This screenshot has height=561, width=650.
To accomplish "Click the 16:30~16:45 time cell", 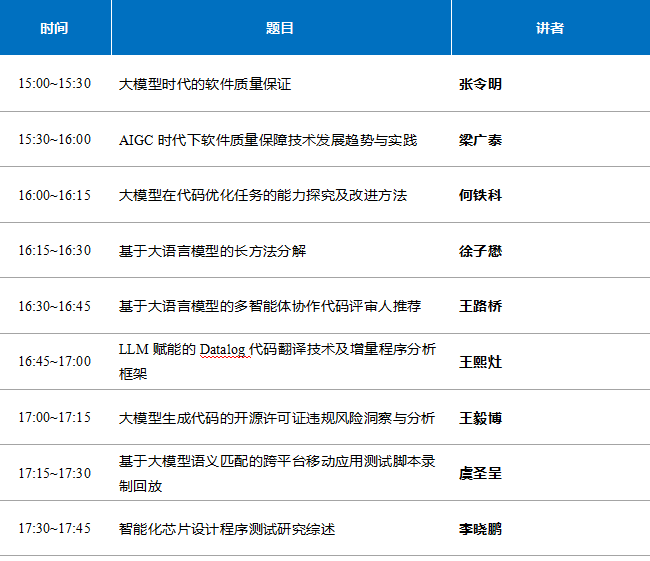I will [54, 306].
